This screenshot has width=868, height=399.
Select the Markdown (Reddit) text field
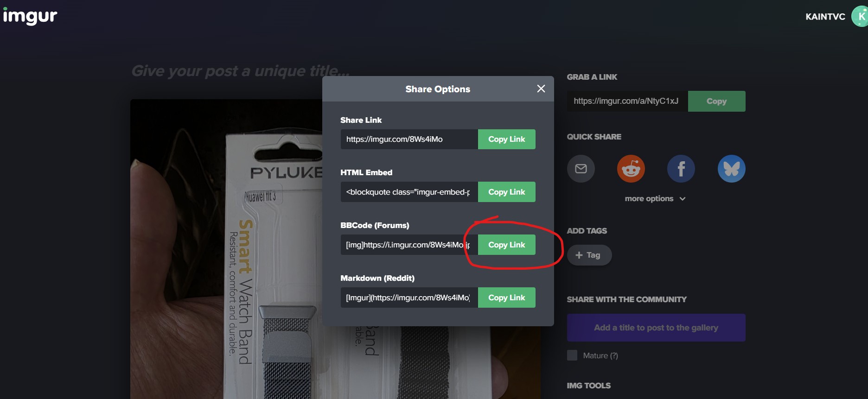click(x=409, y=298)
